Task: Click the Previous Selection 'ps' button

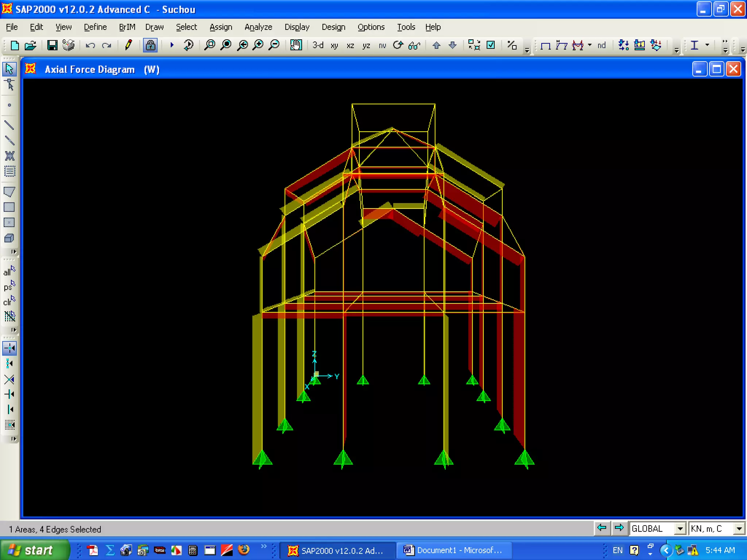Action: coord(9,286)
